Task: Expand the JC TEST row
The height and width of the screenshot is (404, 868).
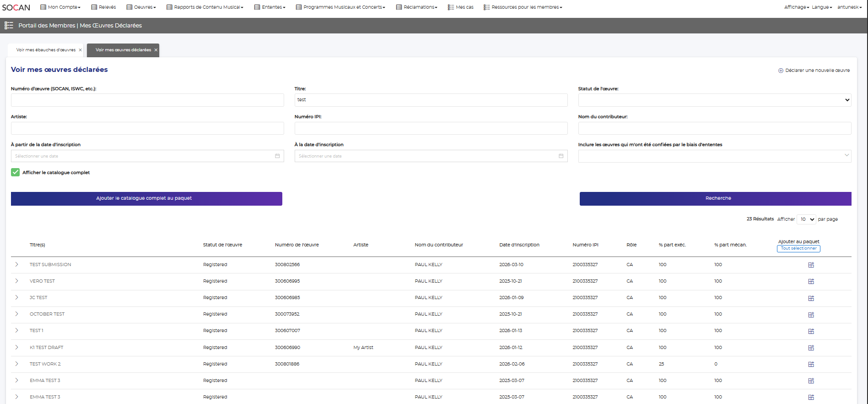Action: click(x=17, y=298)
